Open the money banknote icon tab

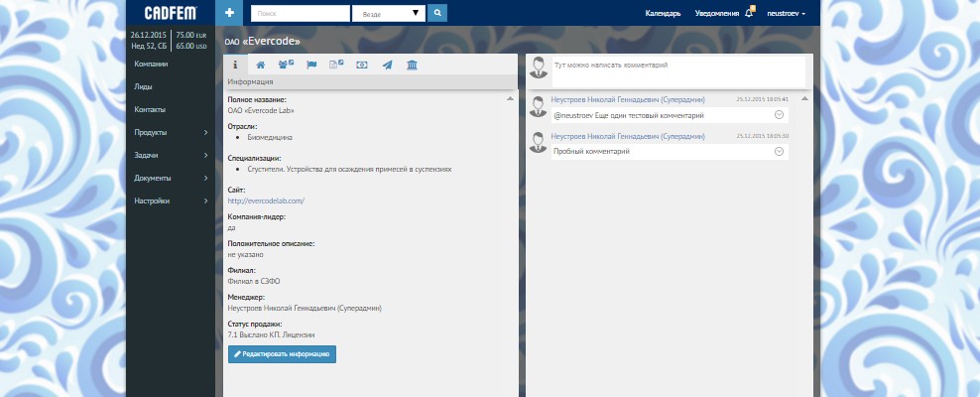(x=361, y=65)
